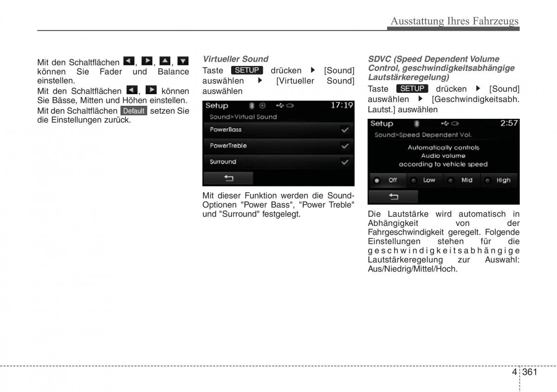Click the down arrow button icon

coord(183,61)
